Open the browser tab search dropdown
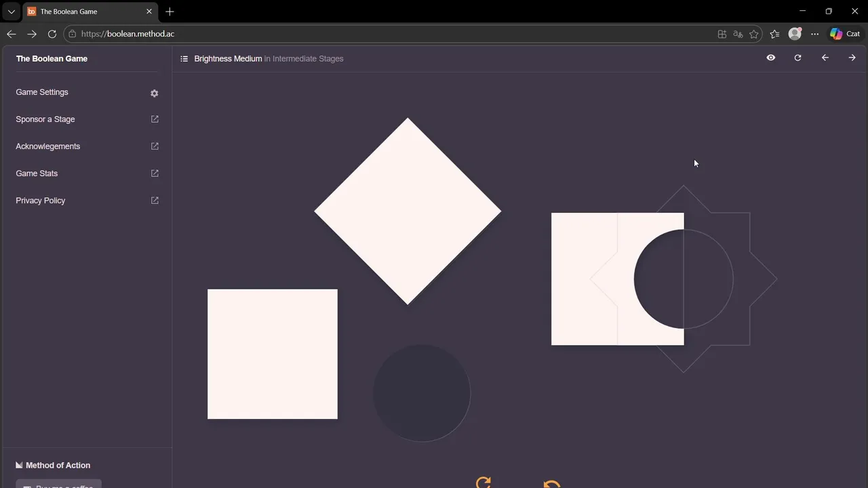Screen dimensions: 868x488 [11, 12]
